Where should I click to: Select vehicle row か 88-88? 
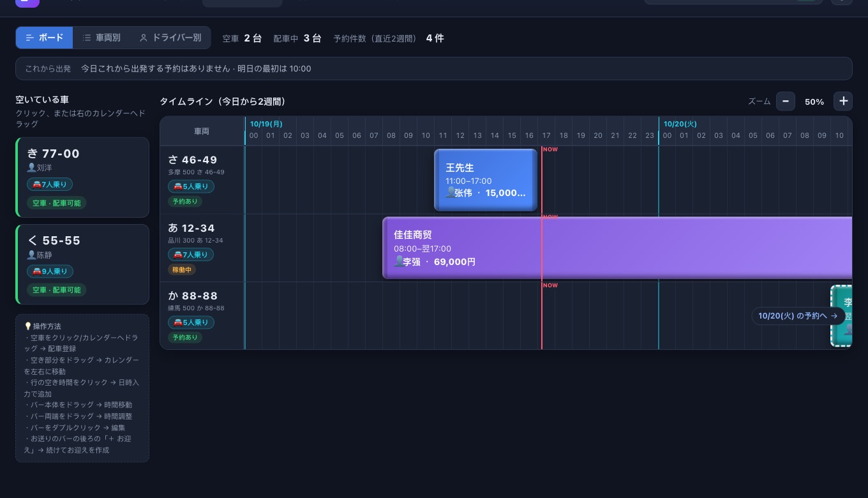202,316
